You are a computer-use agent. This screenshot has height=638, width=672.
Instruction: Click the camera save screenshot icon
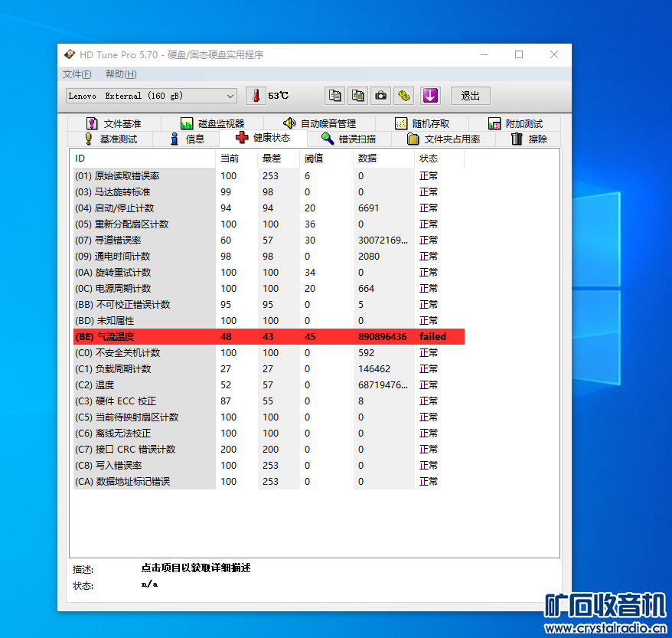click(x=380, y=96)
